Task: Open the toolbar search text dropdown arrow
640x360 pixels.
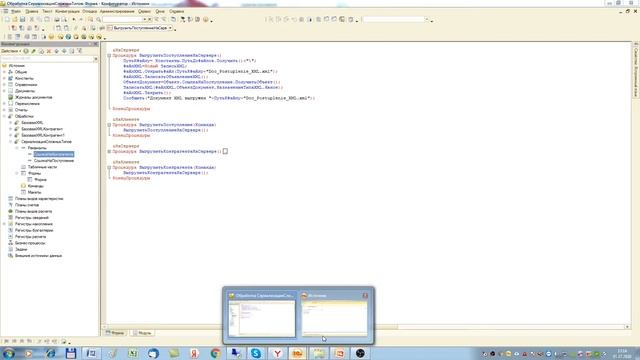Action: click(144, 19)
